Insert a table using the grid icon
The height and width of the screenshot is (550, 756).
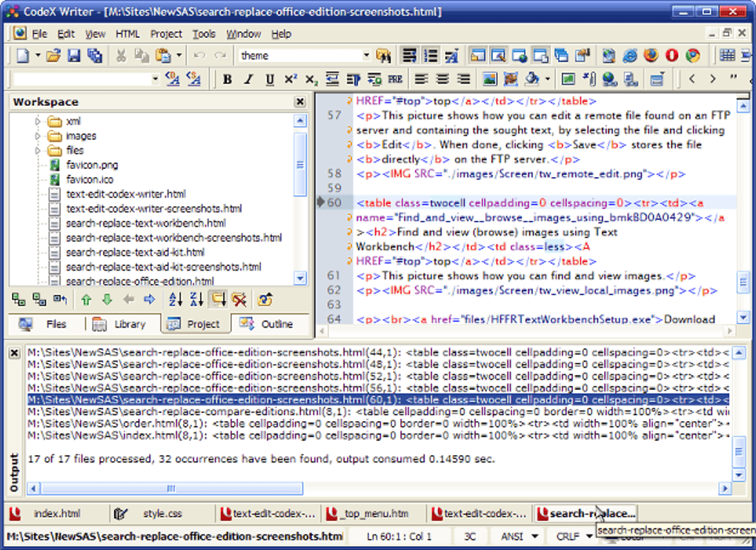[x=727, y=56]
